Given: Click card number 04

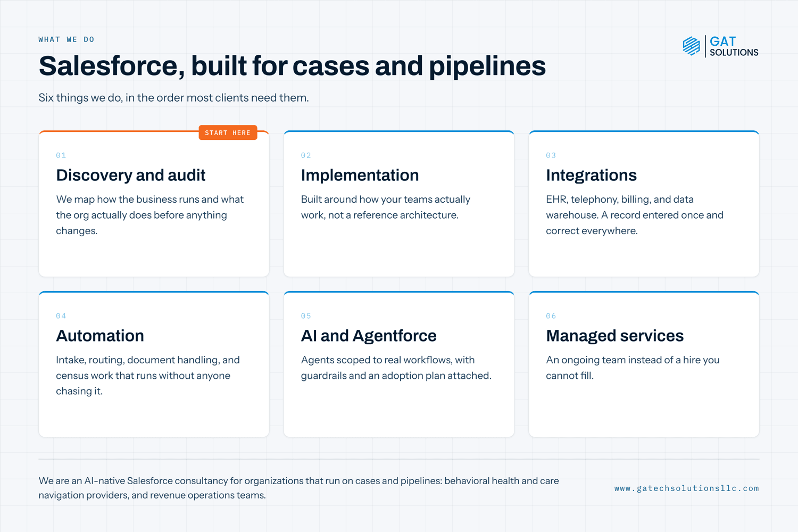Looking at the screenshot, I should tap(61, 316).
